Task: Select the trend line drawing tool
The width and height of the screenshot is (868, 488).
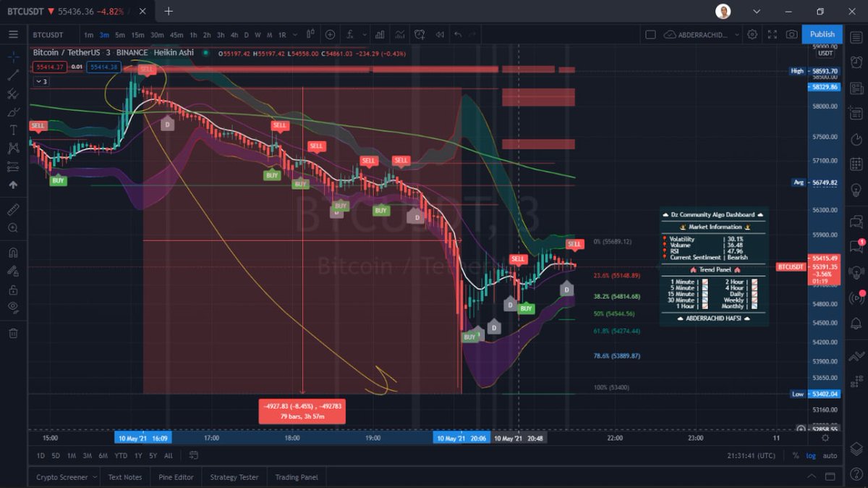Action: (13, 75)
